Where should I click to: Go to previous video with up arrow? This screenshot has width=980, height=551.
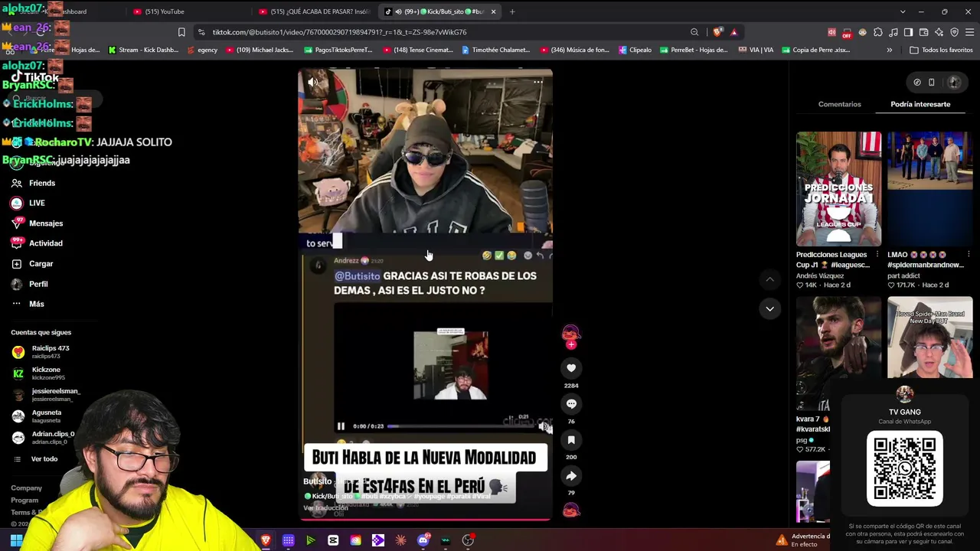point(769,280)
